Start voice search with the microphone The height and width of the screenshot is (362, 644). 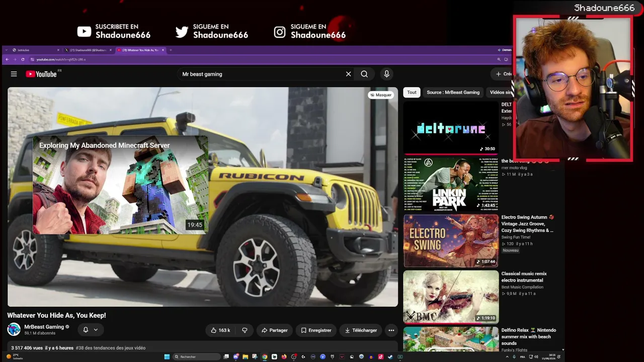tap(386, 74)
